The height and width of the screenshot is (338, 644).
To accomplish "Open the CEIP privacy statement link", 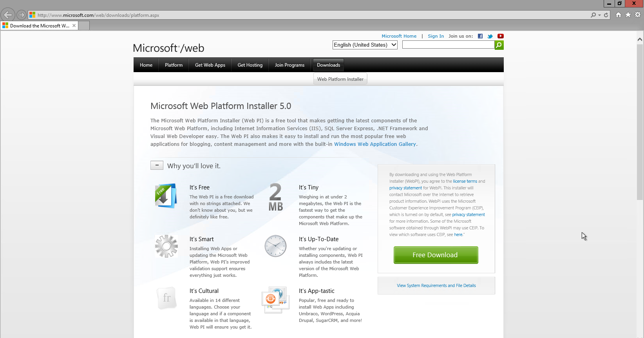I will tap(469, 214).
